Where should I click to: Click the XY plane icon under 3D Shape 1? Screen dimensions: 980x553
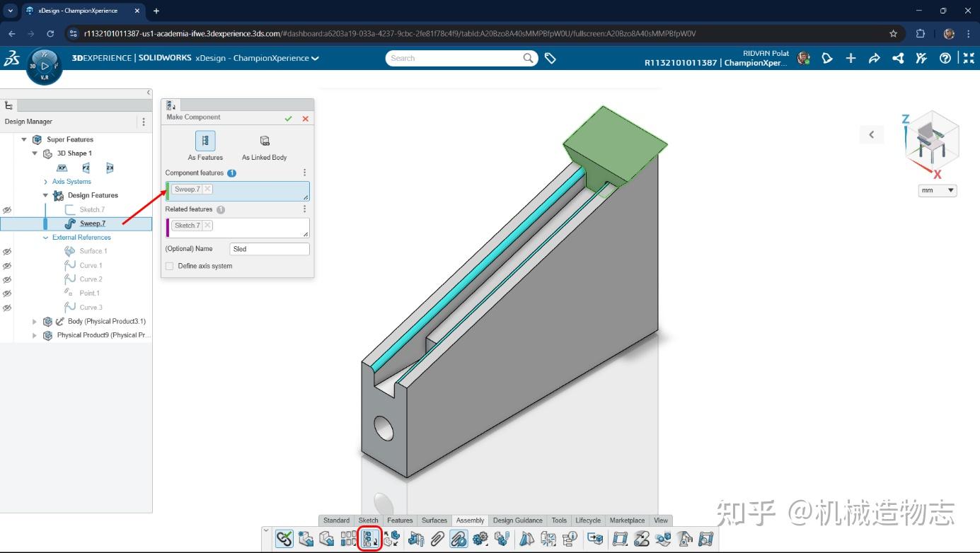pos(62,168)
